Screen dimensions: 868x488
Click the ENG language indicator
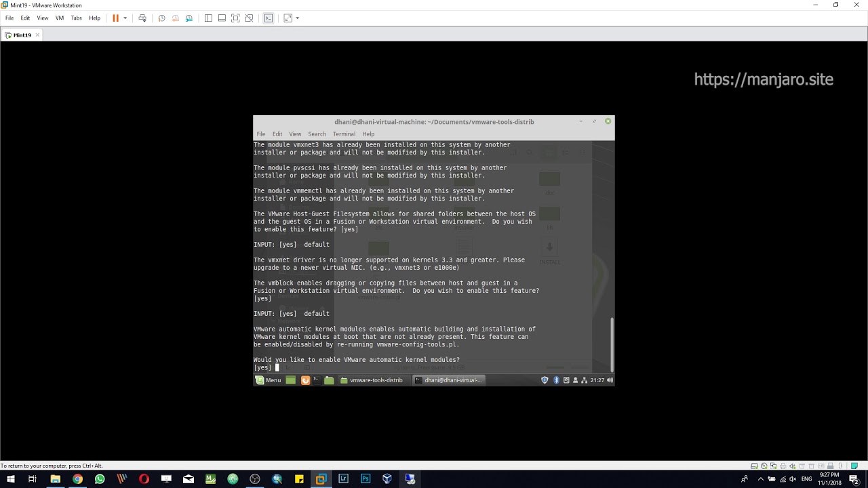(806, 479)
